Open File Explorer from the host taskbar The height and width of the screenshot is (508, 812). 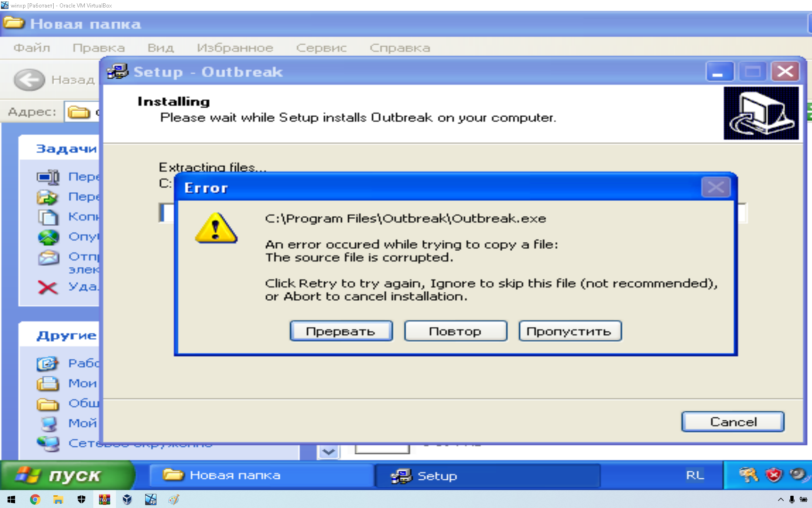(x=58, y=500)
